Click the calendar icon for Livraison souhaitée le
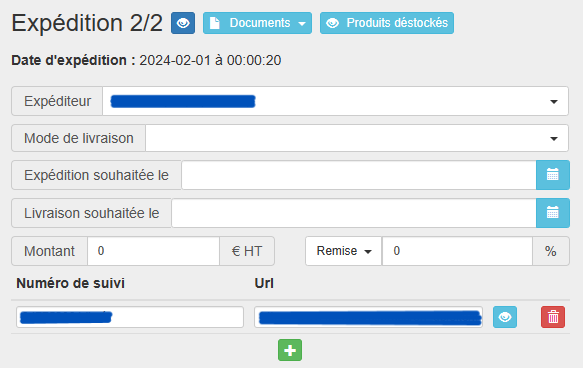583x368 pixels. (553, 213)
